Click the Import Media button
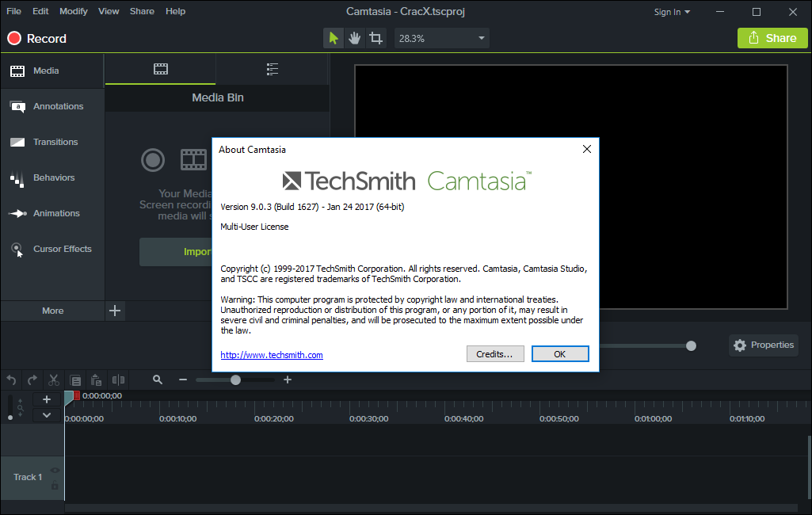The width and height of the screenshot is (812, 515). pos(176,252)
